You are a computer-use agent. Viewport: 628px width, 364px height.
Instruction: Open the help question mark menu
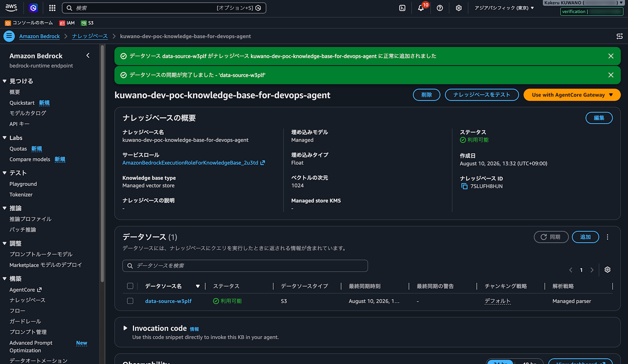click(x=440, y=8)
